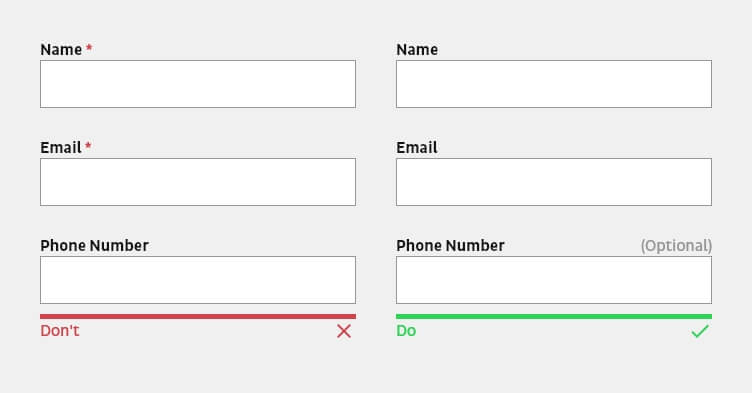Click the red Don't label
Image resolution: width=752 pixels, height=393 pixels.
coord(60,331)
